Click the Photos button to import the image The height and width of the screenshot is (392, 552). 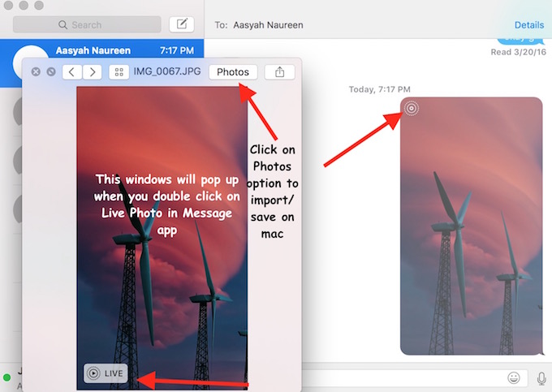tap(233, 72)
